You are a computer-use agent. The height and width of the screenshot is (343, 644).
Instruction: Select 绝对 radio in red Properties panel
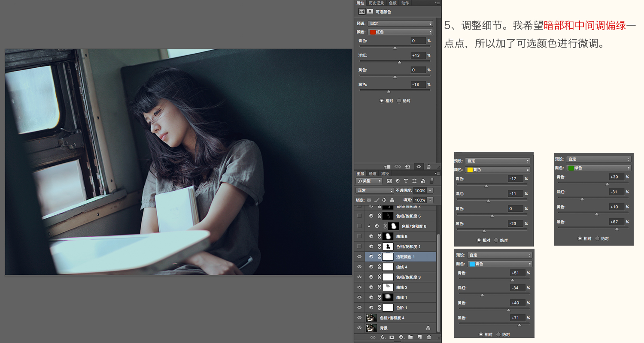[x=399, y=101]
